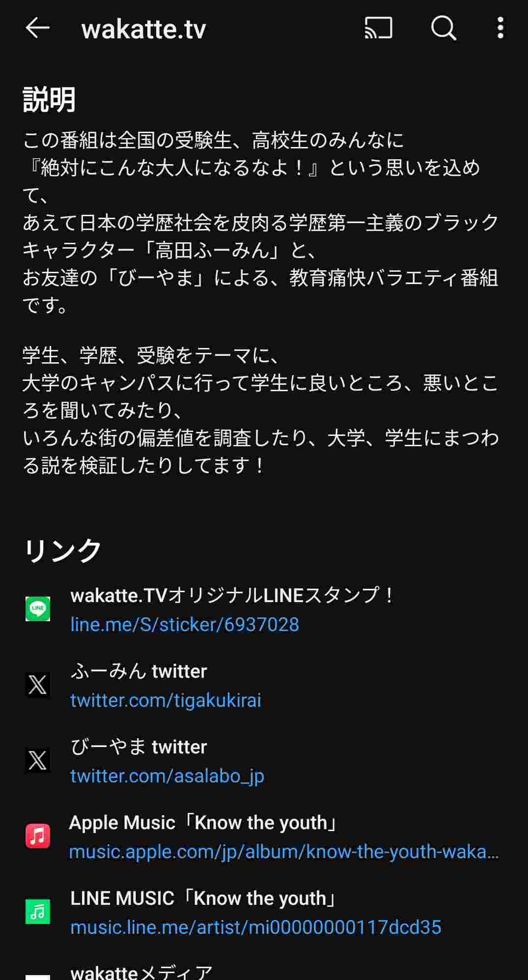Select the Apple Music「Know the youth」 title

tap(204, 823)
